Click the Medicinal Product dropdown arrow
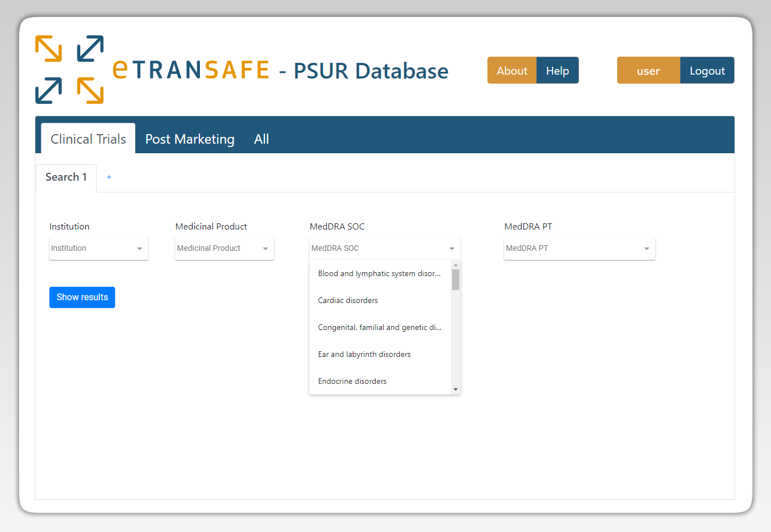 266,248
